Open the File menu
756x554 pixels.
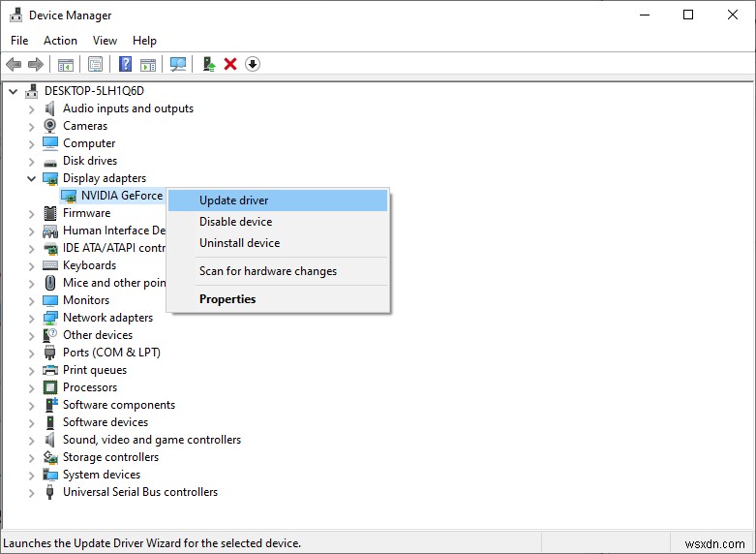[19, 41]
